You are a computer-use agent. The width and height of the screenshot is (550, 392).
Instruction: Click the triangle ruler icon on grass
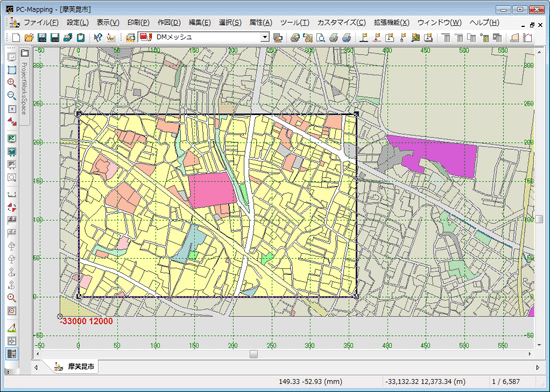12,328
